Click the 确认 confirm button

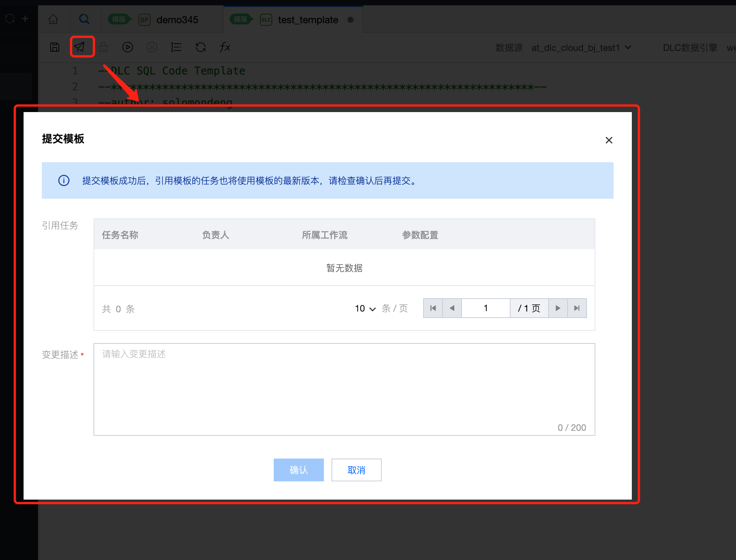click(x=298, y=470)
